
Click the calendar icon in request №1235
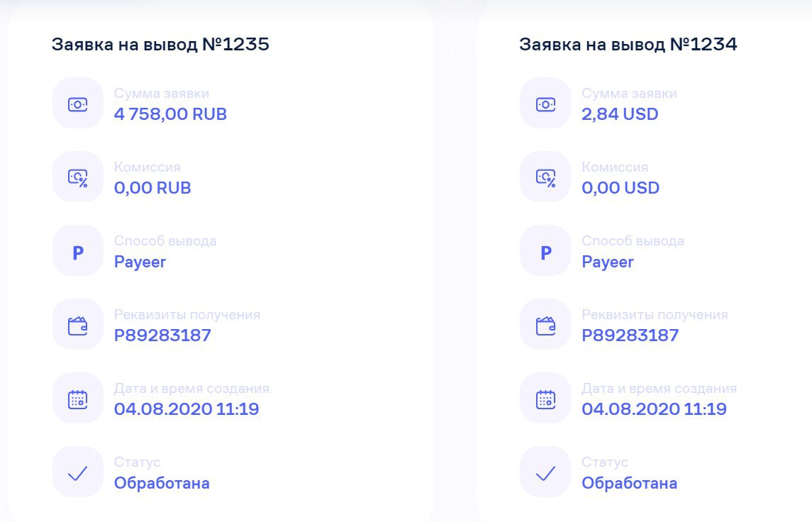[x=78, y=399]
